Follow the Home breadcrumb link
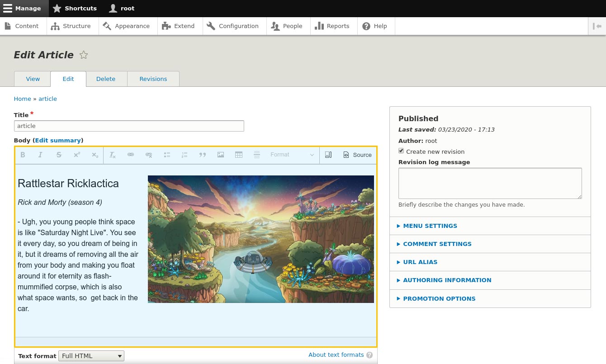 (22, 99)
